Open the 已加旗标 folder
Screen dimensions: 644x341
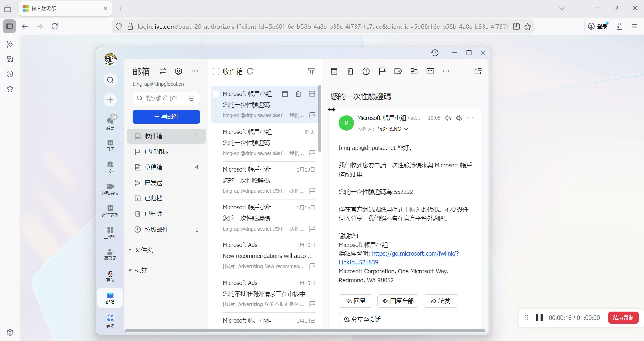pyautogui.click(x=166, y=152)
